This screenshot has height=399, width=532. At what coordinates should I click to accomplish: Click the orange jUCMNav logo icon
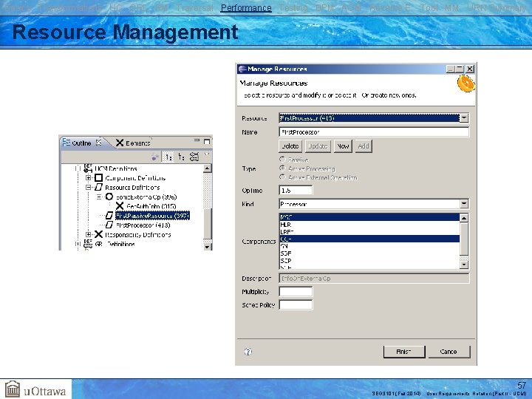(x=465, y=83)
